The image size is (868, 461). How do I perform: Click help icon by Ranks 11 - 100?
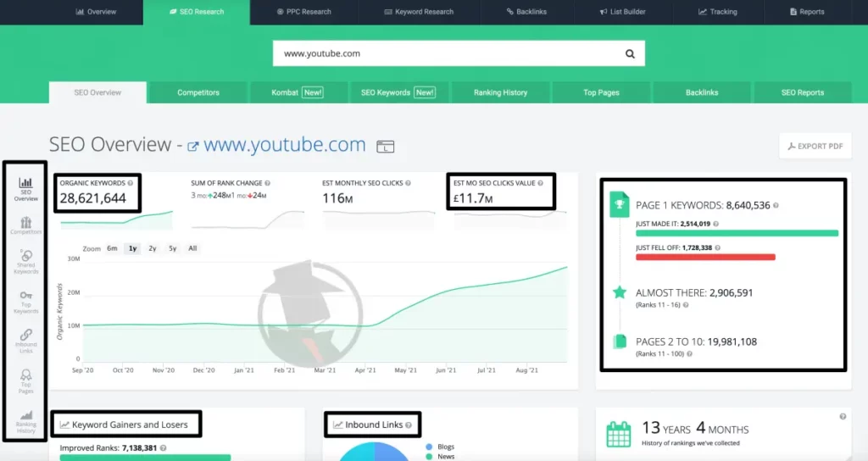pyautogui.click(x=690, y=353)
